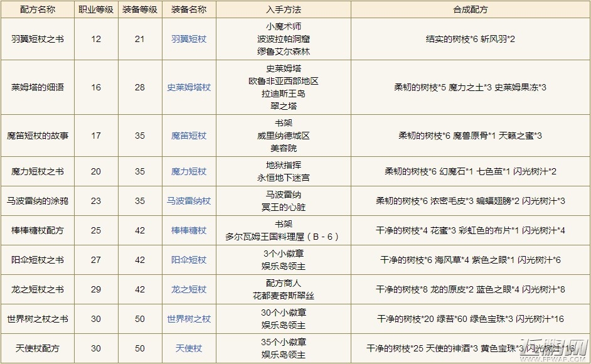Click the recipe containing 天籁之蜜*3

click(x=471, y=136)
